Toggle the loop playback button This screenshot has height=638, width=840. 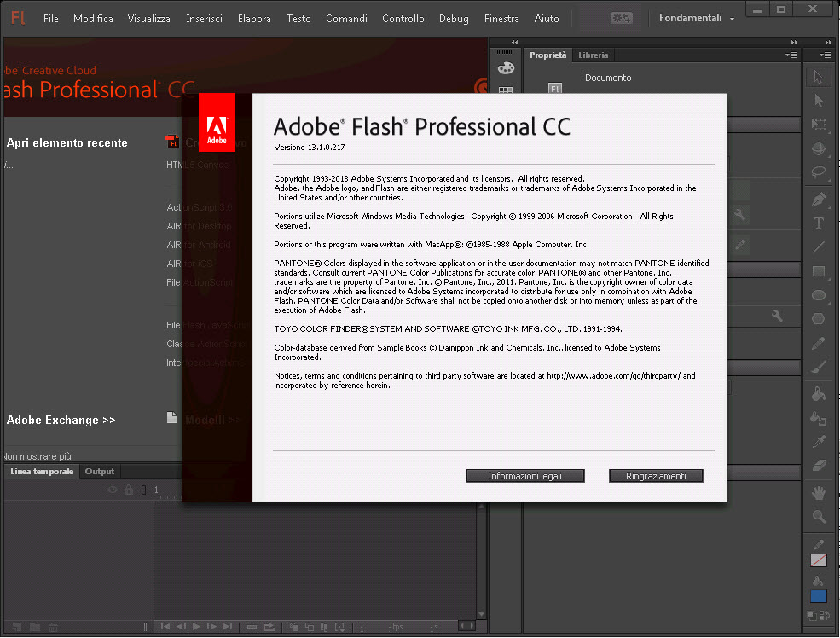[x=269, y=627]
